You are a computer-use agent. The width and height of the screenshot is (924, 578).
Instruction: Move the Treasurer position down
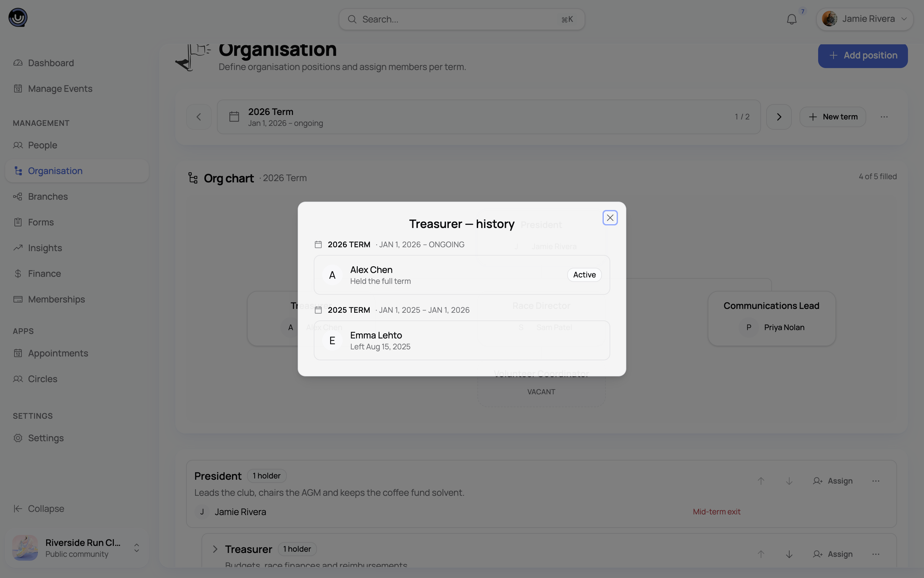(789, 554)
